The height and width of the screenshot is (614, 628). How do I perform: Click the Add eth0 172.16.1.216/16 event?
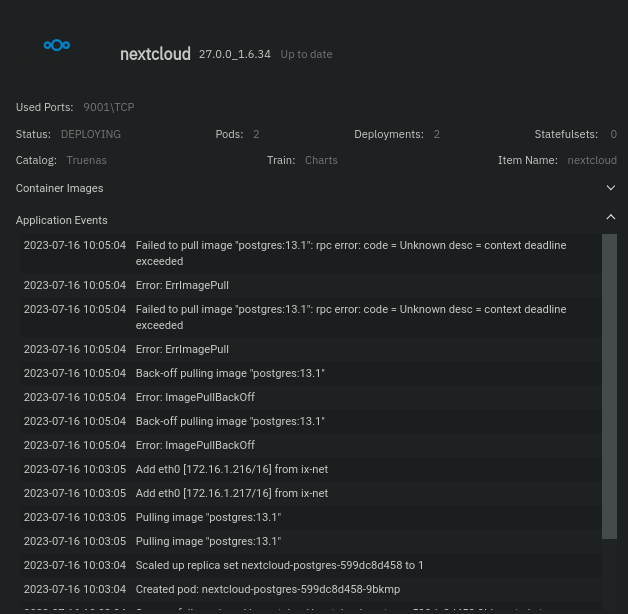310,470
